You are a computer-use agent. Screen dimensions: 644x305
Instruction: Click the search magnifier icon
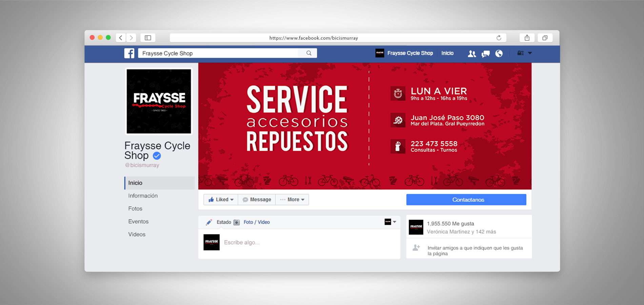pyautogui.click(x=308, y=53)
